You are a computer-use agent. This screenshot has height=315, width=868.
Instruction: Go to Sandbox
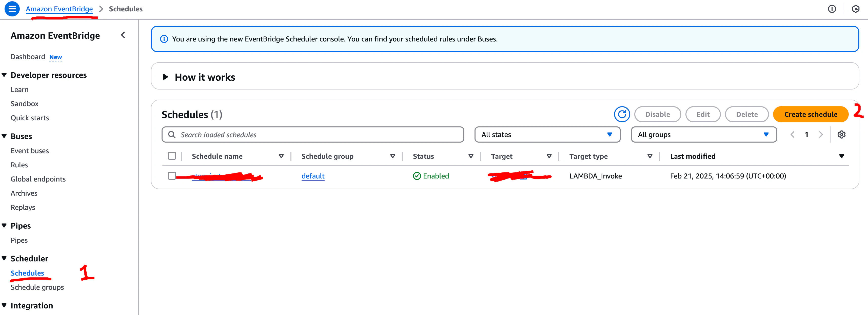pos(25,104)
